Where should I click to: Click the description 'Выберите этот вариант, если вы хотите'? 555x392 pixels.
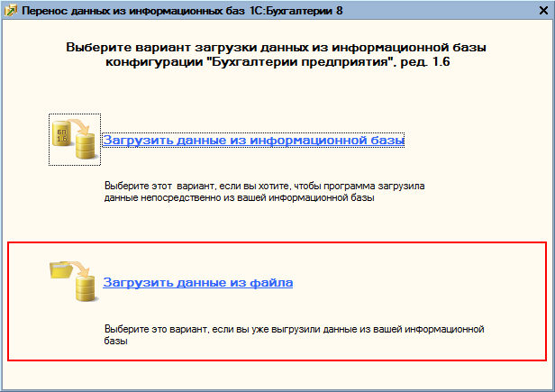tap(264, 192)
